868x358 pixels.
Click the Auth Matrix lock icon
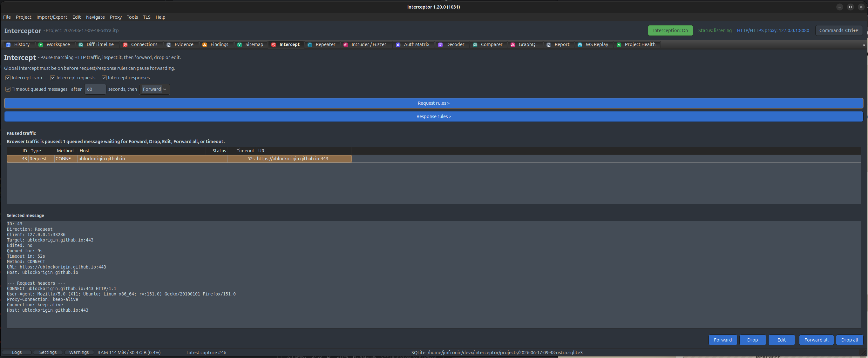coord(398,45)
